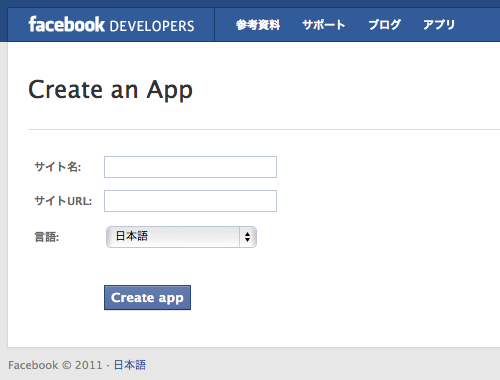Click the サイト名: field label

pos(58,167)
